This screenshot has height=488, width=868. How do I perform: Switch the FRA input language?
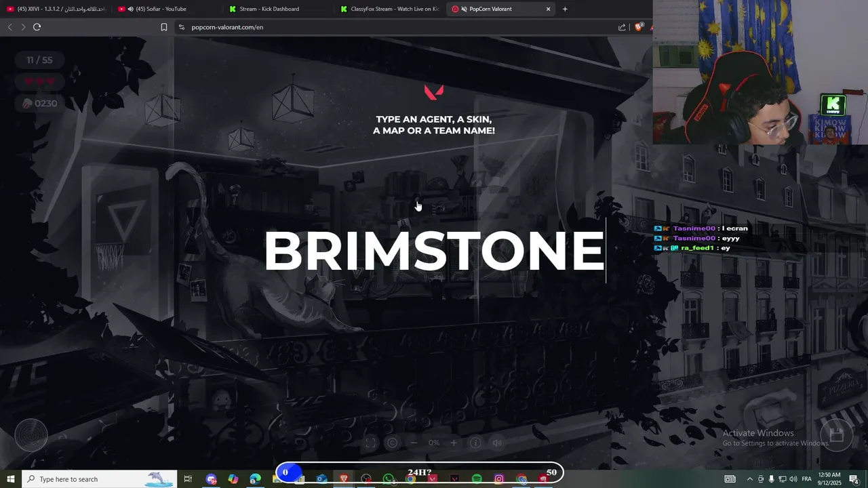coord(807,479)
